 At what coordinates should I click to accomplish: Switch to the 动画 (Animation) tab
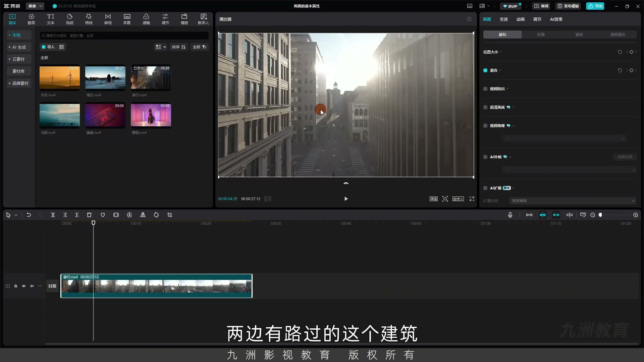tap(521, 19)
